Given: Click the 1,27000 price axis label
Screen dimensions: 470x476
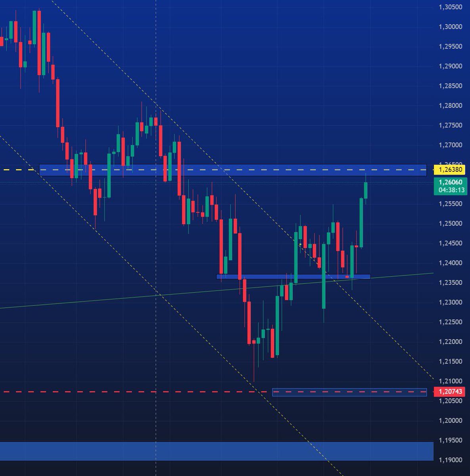Looking at the screenshot, I should click(x=450, y=145).
